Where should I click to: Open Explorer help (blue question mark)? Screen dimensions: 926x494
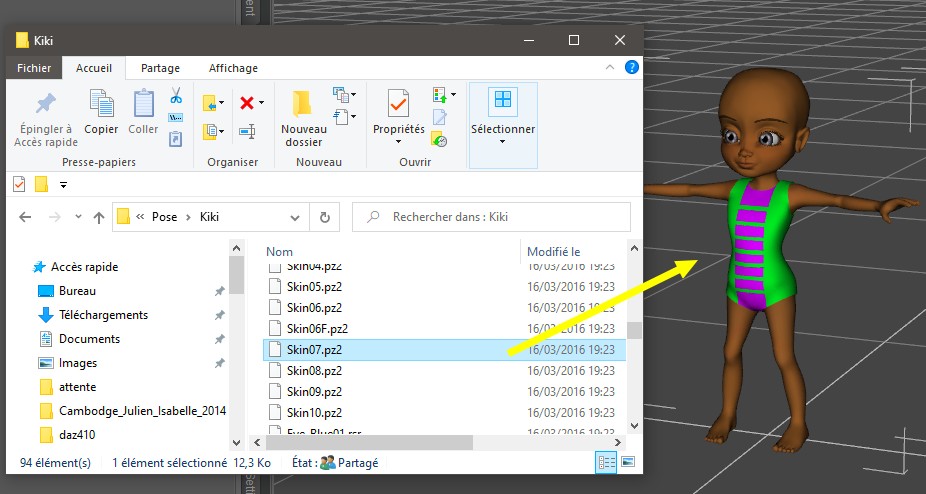(x=631, y=67)
